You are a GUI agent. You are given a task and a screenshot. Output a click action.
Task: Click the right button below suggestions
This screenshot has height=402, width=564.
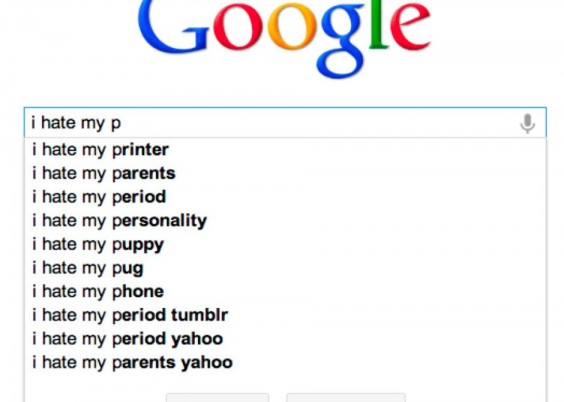pos(346,398)
